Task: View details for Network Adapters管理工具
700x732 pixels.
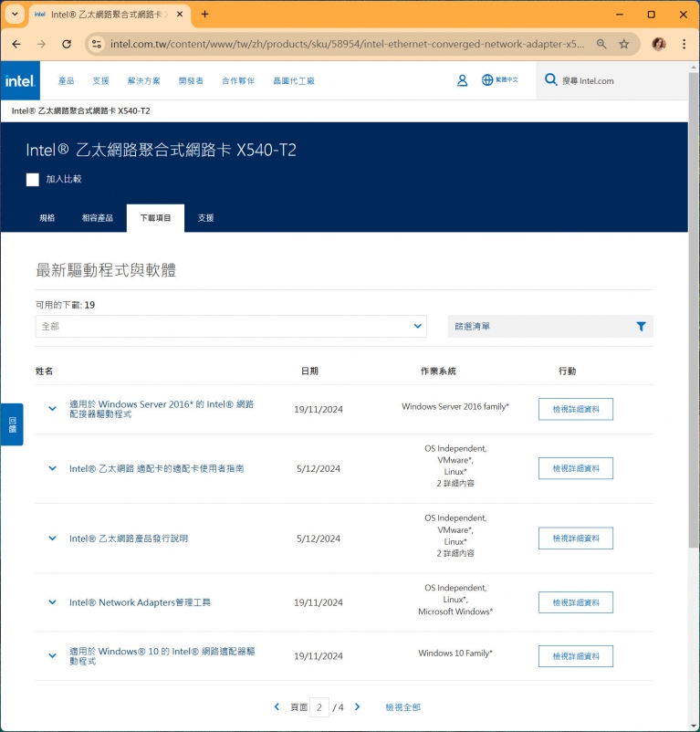Action: point(575,602)
